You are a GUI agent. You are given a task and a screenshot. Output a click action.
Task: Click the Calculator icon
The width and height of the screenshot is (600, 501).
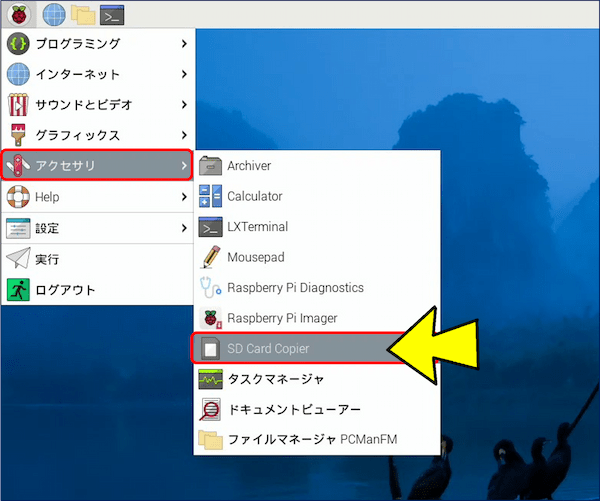click(x=210, y=196)
